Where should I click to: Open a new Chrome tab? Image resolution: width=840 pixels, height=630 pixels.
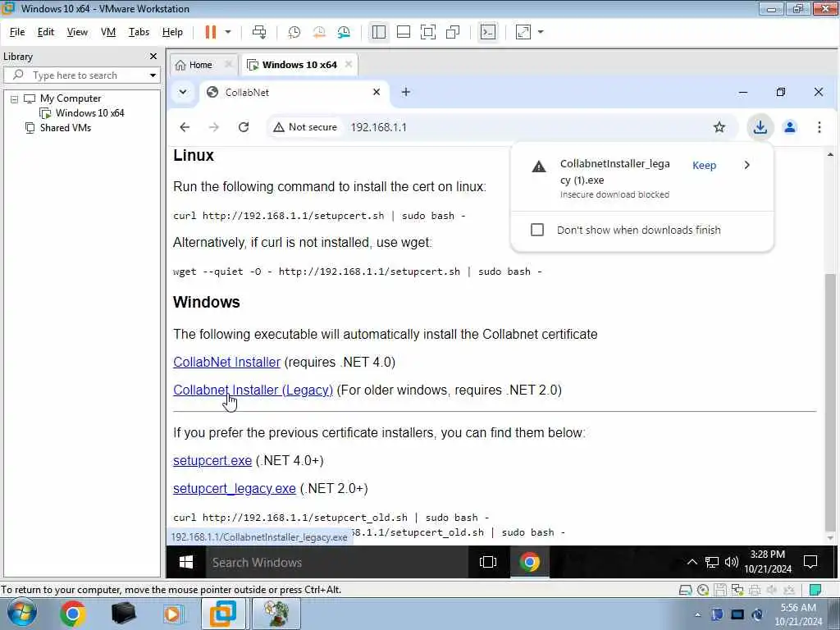pos(405,92)
